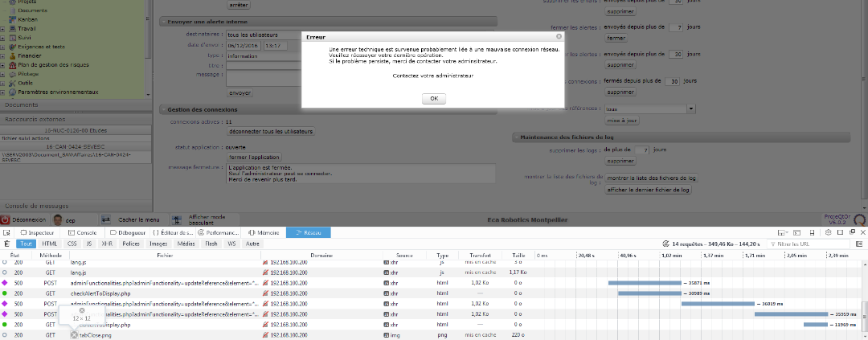The height and width of the screenshot is (340, 868).
Task: Toggle the Images request filter
Action: coord(158,244)
